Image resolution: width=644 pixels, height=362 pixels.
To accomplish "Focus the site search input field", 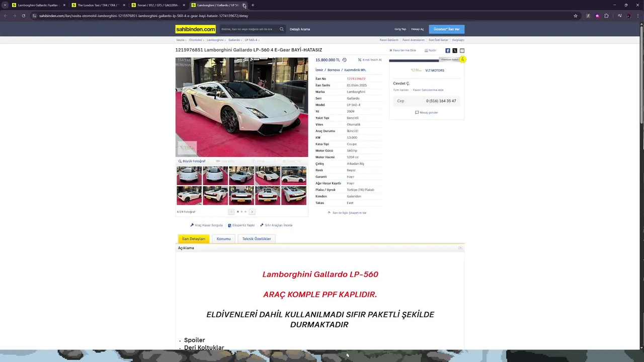I will point(249,29).
